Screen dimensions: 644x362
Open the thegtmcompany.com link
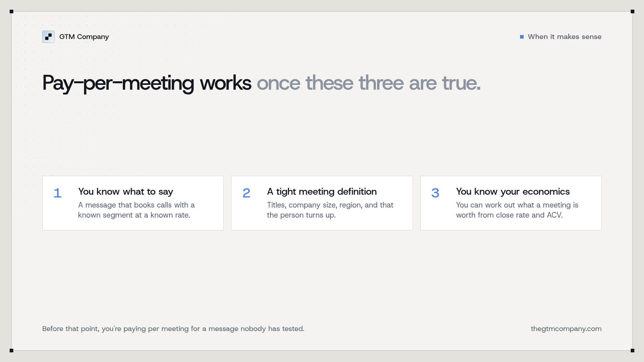(566, 329)
